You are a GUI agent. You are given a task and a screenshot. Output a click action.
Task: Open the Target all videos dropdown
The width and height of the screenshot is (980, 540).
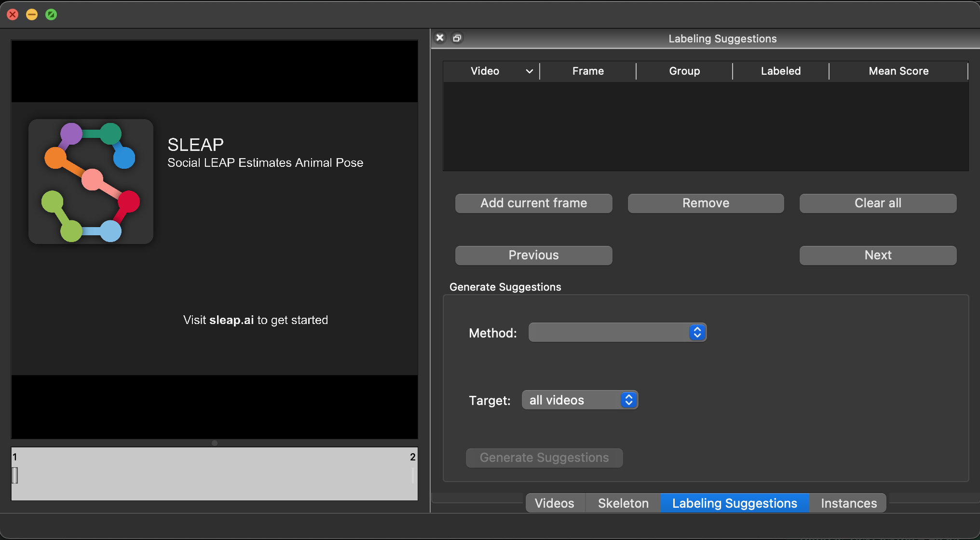pyautogui.click(x=580, y=400)
